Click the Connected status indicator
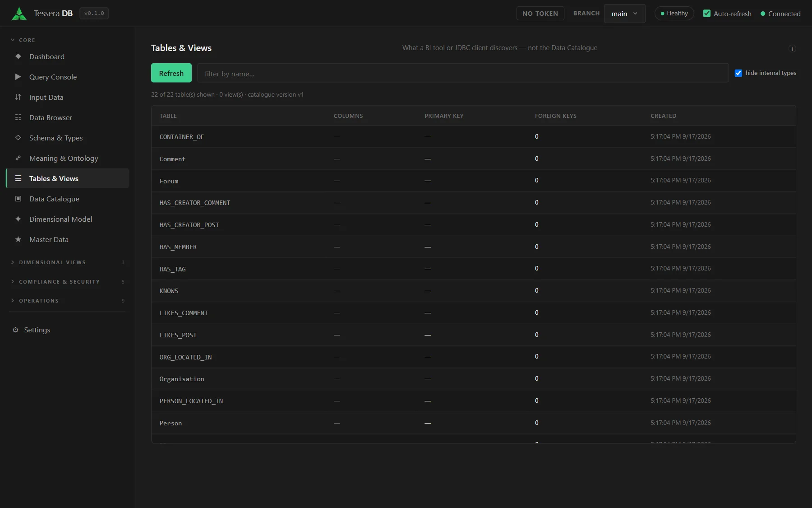 pos(780,14)
